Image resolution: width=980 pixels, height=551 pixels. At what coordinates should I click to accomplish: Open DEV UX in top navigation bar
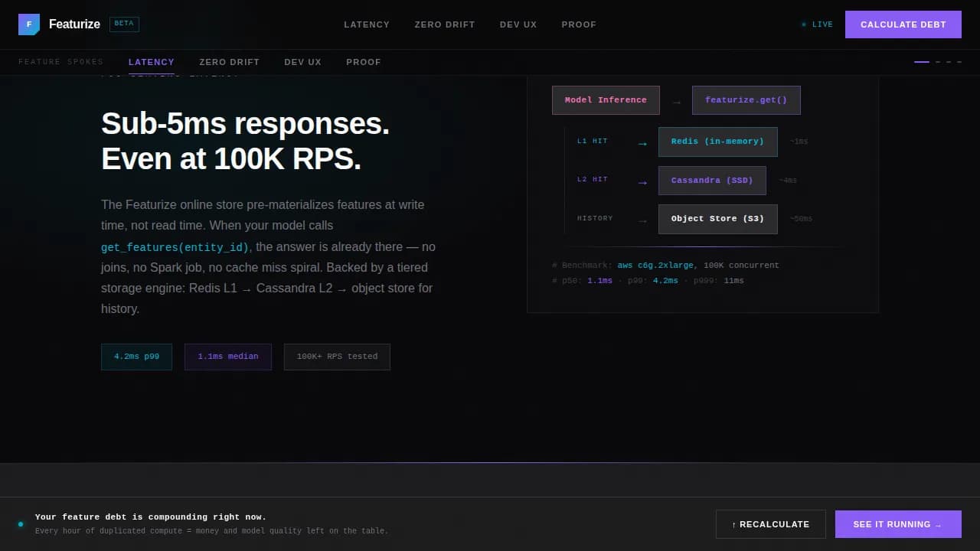518,24
